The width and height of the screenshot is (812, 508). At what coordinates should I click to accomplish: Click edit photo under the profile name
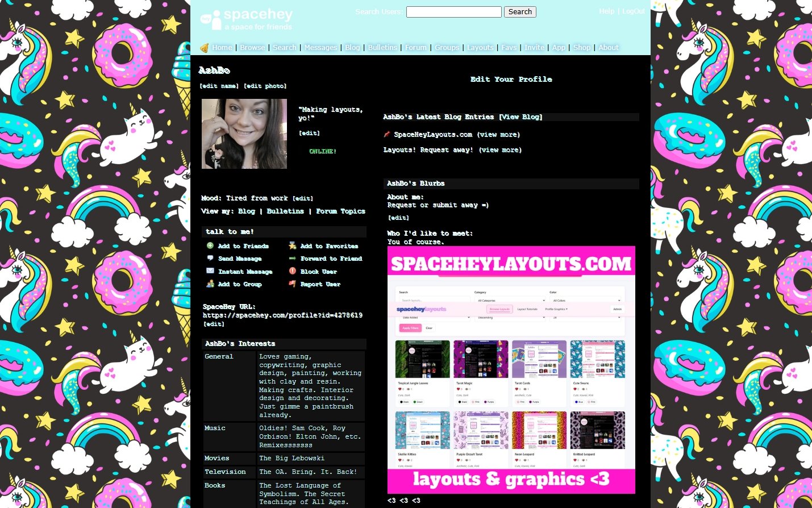(x=265, y=86)
